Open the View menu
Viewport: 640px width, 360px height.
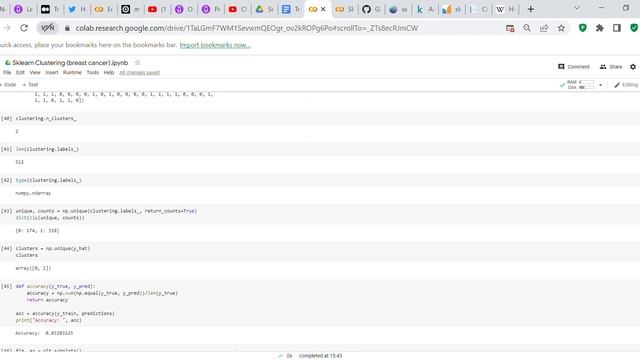point(35,72)
